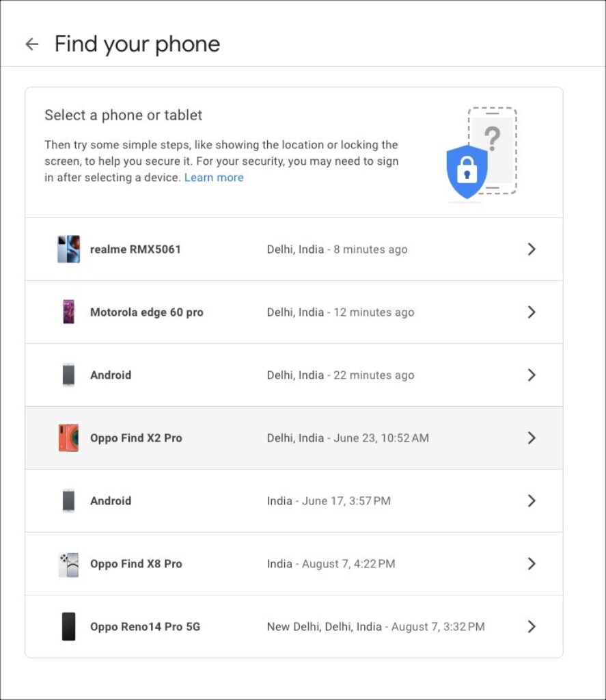Click the realme RMX5061 phone thumbnail
Image resolution: width=606 pixels, height=700 pixels.
click(x=68, y=250)
